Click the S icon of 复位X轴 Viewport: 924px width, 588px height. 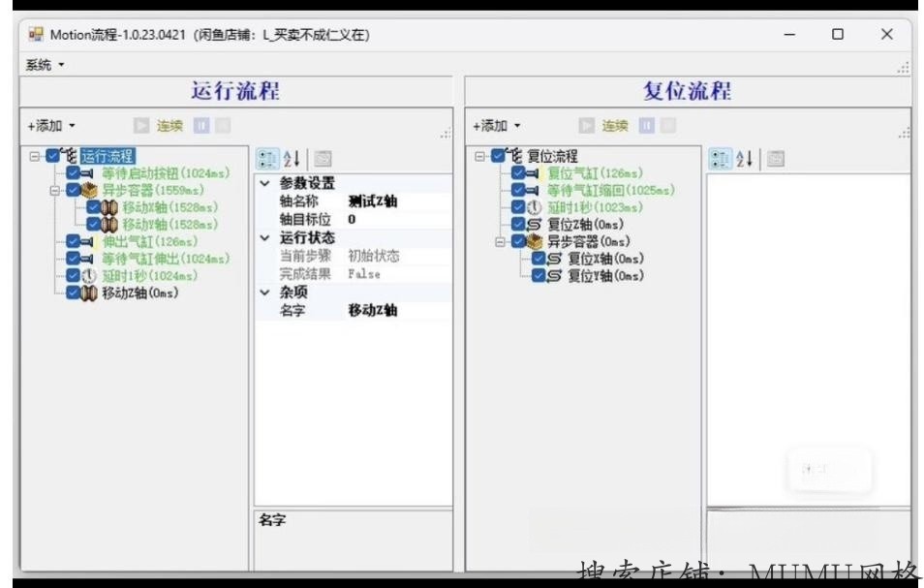pos(555,259)
